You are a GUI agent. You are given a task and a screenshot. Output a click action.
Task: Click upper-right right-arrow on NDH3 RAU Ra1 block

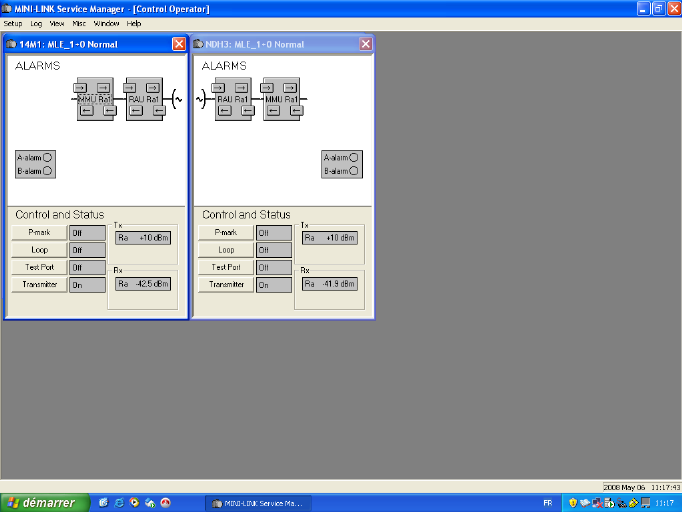(241, 88)
